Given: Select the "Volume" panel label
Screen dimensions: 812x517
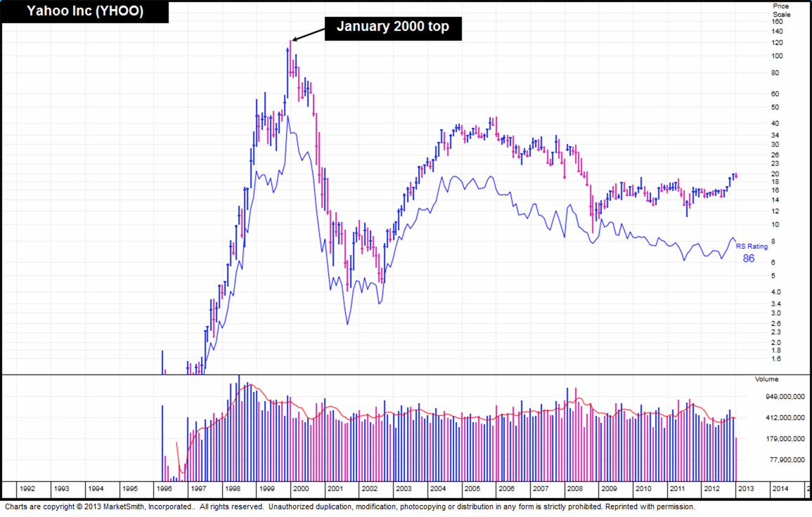Looking at the screenshot, I should coord(766,379).
